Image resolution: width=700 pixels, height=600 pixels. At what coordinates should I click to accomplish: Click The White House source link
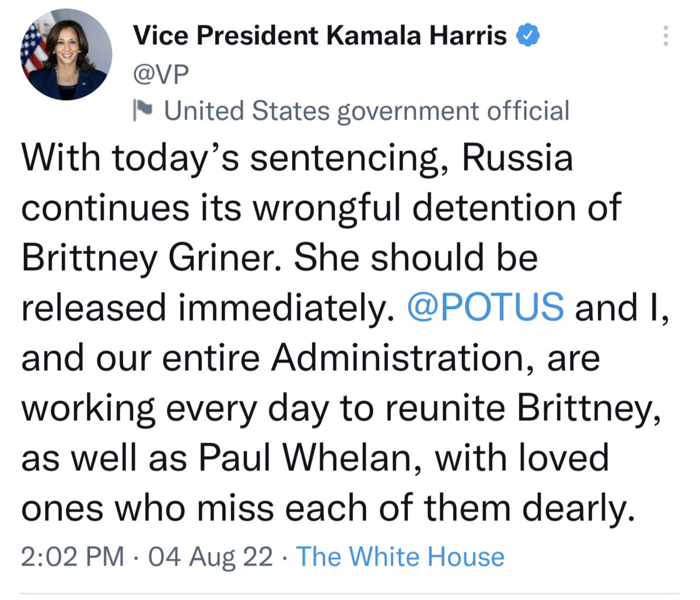(x=400, y=556)
